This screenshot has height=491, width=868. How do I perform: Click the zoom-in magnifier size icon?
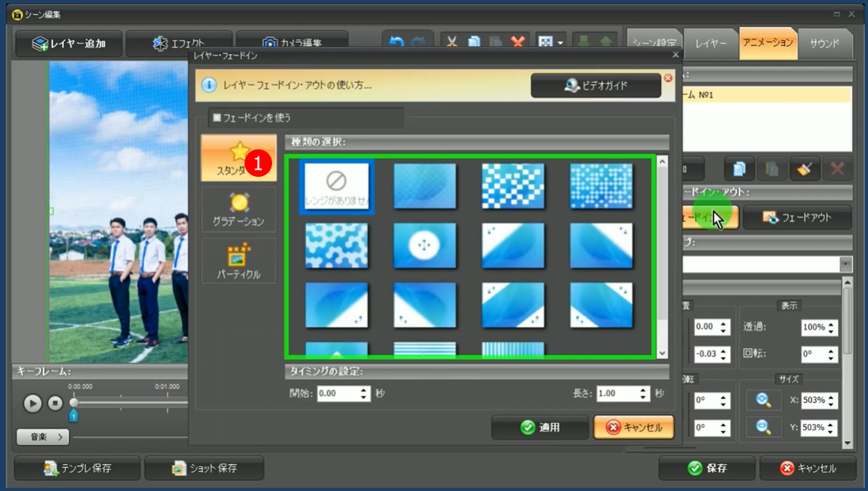(763, 400)
